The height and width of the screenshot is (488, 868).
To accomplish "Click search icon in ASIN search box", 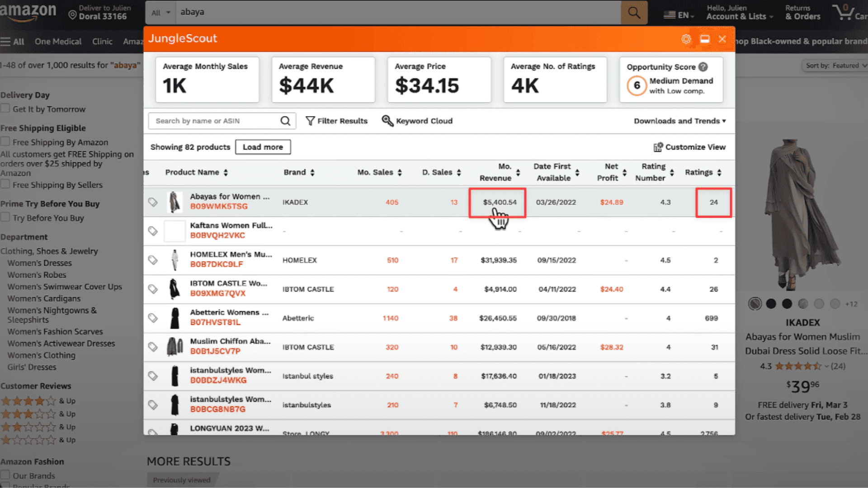I will pos(285,121).
